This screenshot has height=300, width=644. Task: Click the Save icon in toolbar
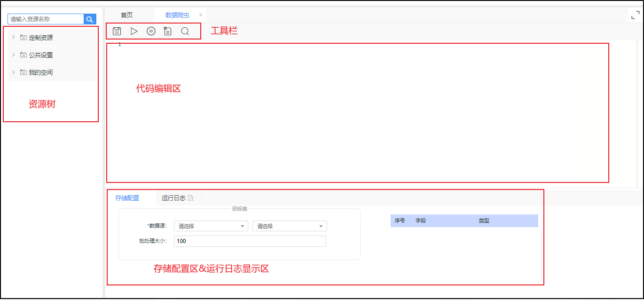pos(117,31)
